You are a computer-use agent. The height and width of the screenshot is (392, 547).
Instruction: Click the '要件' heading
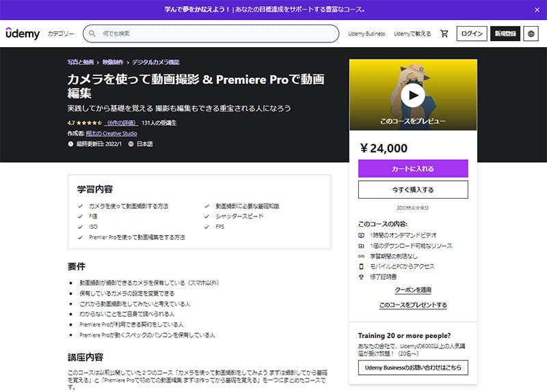coord(77,266)
